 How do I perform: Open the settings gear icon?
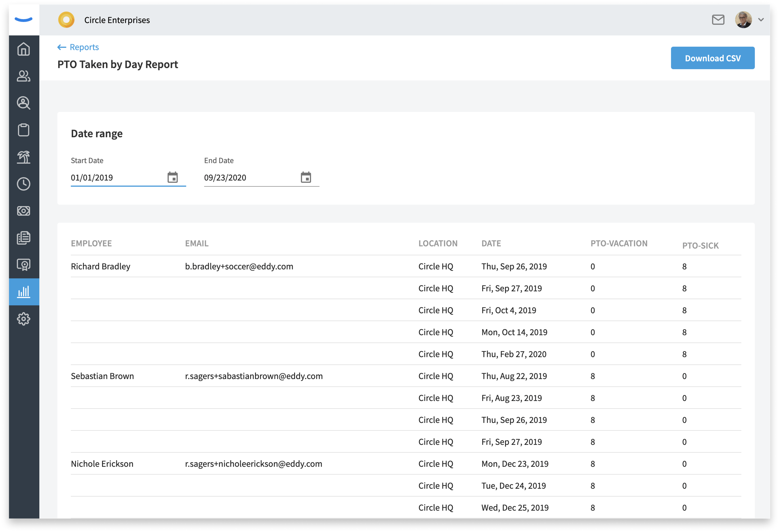tap(24, 319)
